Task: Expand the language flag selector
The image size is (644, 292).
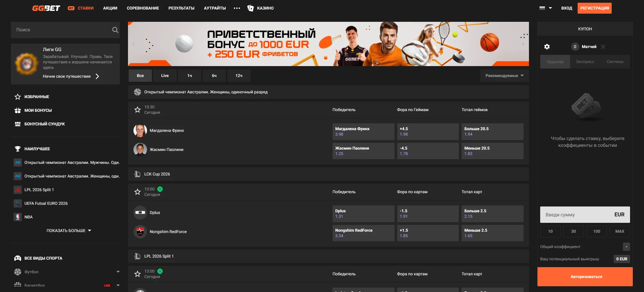Action: [546, 8]
